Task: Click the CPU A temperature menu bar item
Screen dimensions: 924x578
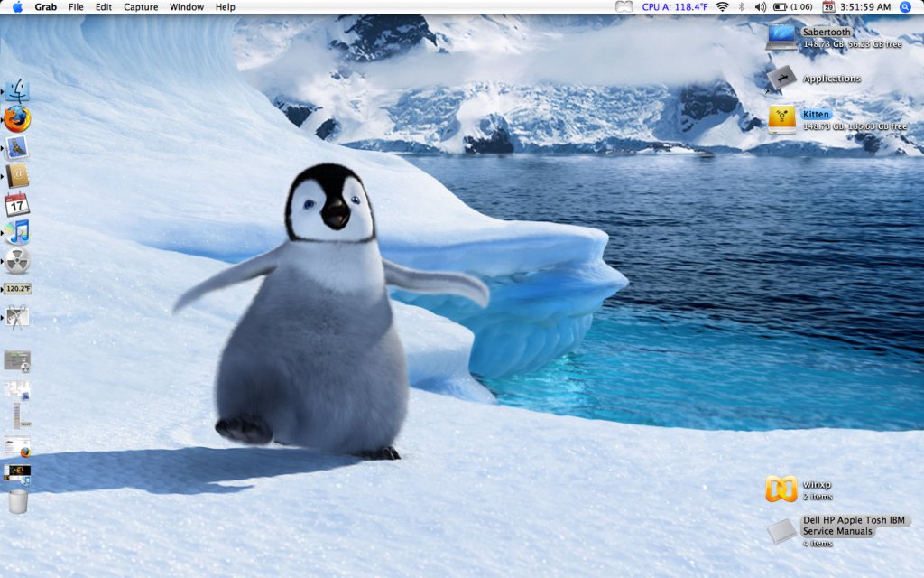Action: 675,7
